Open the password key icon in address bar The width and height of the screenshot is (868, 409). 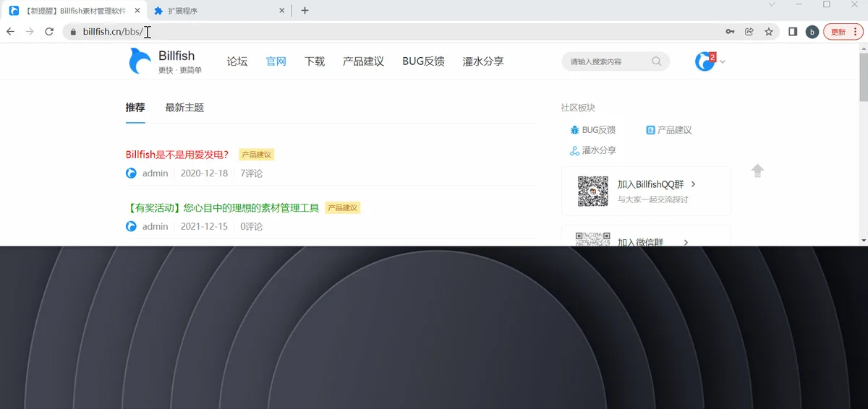(x=731, y=32)
